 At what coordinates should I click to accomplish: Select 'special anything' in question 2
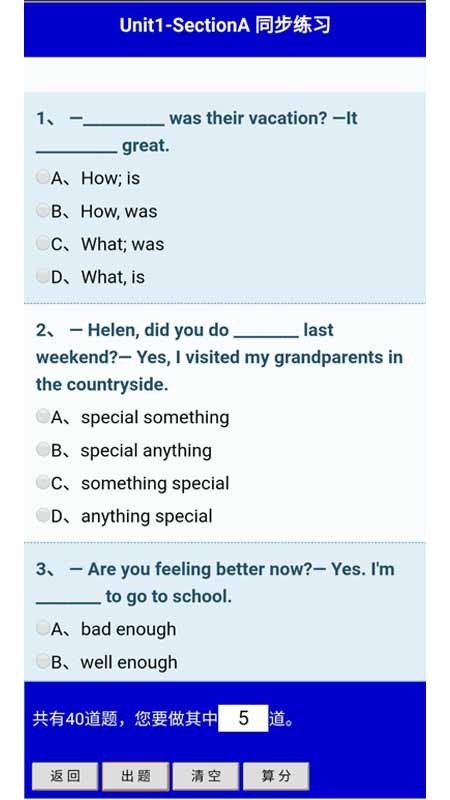pyautogui.click(x=43, y=449)
